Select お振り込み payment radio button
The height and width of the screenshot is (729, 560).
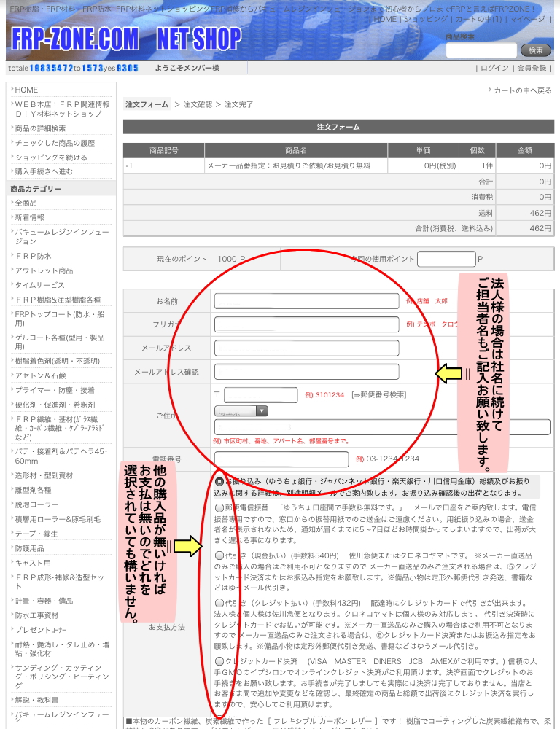pyautogui.click(x=219, y=482)
